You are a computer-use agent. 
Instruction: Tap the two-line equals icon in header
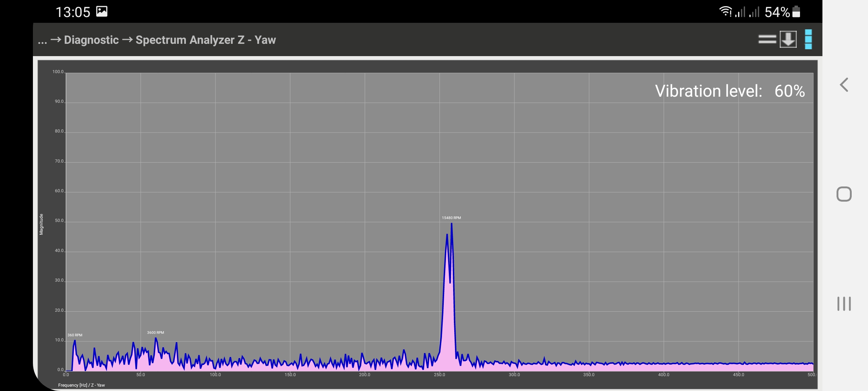(x=767, y=39)
